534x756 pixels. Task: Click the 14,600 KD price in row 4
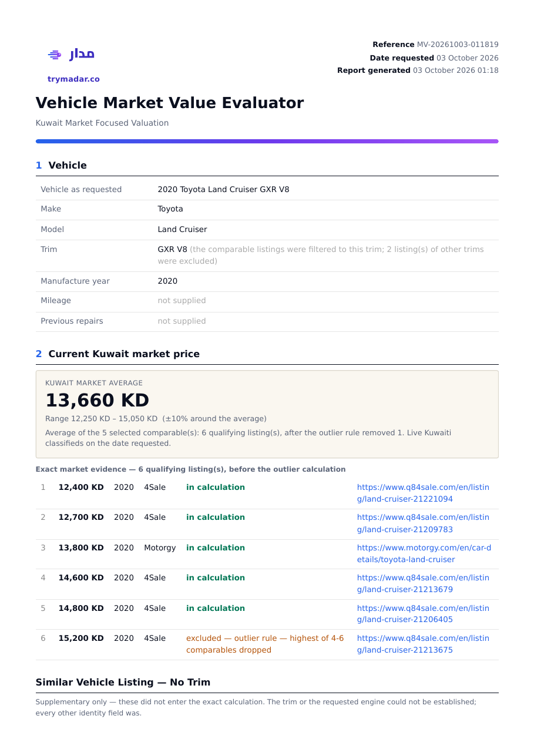81,578
